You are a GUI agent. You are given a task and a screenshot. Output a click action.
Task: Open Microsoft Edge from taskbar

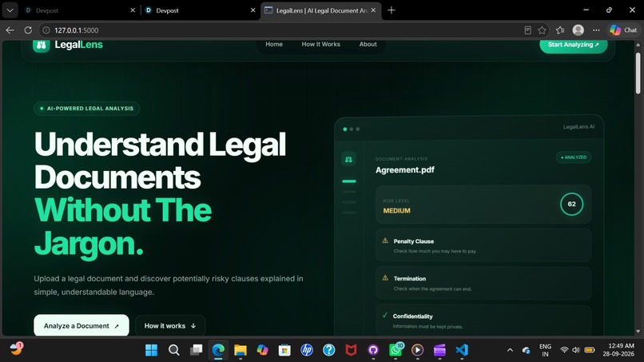pyautogui.click(x=218, y=350)
